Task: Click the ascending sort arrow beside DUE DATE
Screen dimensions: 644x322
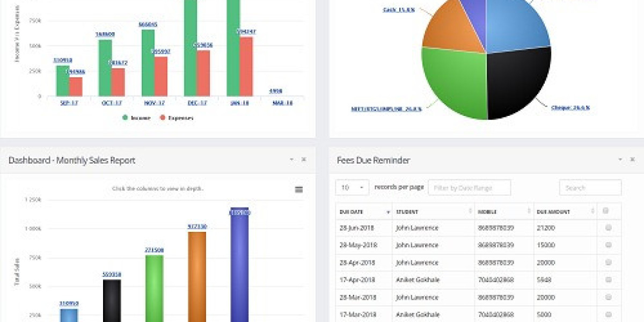Action: tap(387, 211)
